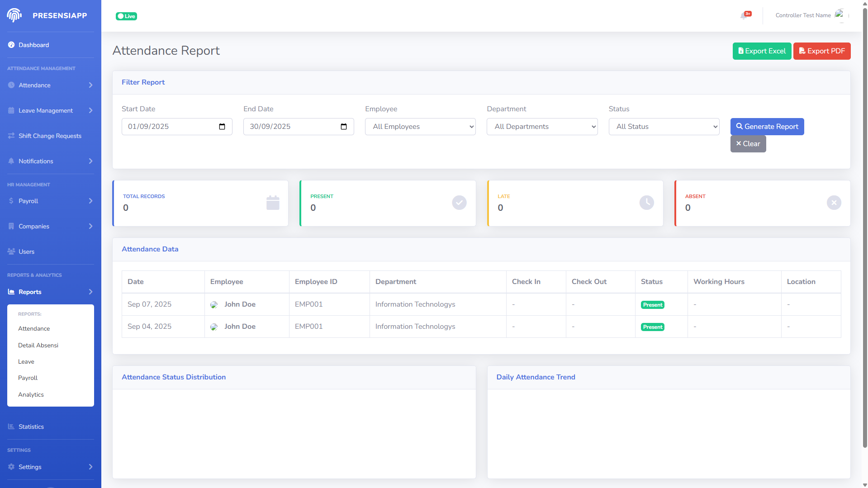Click the Settings gear icon
868x488 pixels.
(x=11, y=467)
